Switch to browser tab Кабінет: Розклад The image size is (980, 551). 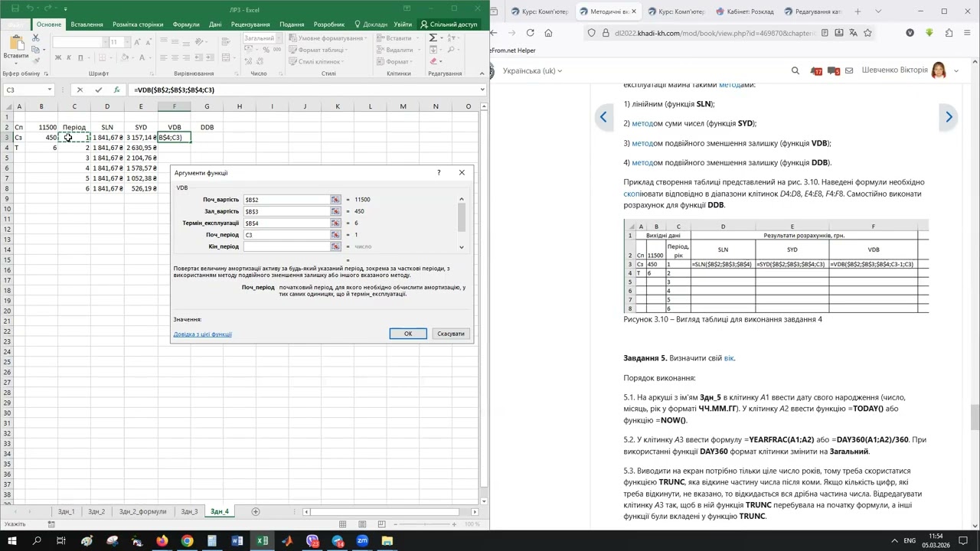click(x=745, y=11)
